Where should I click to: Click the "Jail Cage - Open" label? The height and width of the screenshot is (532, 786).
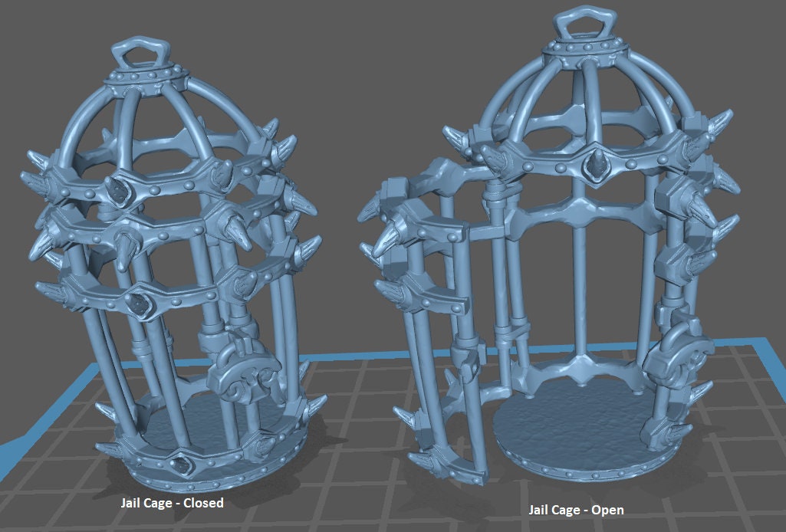click(576, 510)
